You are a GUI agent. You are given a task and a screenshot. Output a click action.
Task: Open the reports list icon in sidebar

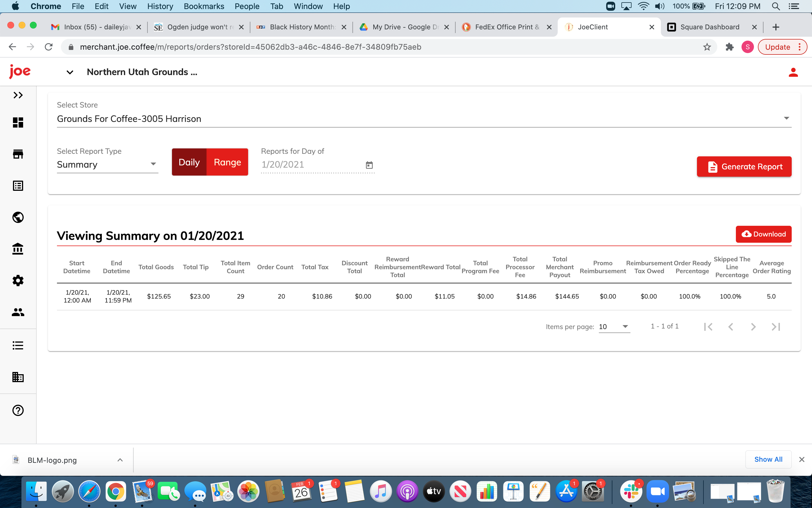(x=18, y=186)
